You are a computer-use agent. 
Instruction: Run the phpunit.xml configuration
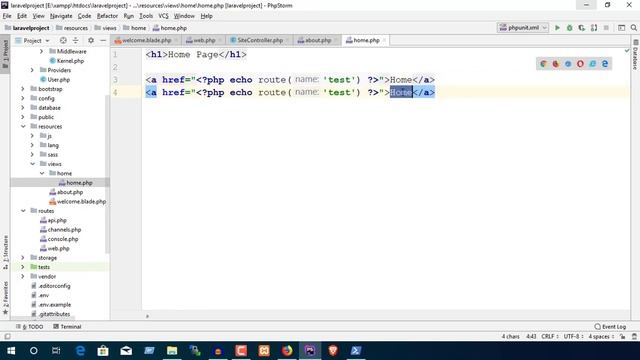pyautogui.click(x=557, y=28)
